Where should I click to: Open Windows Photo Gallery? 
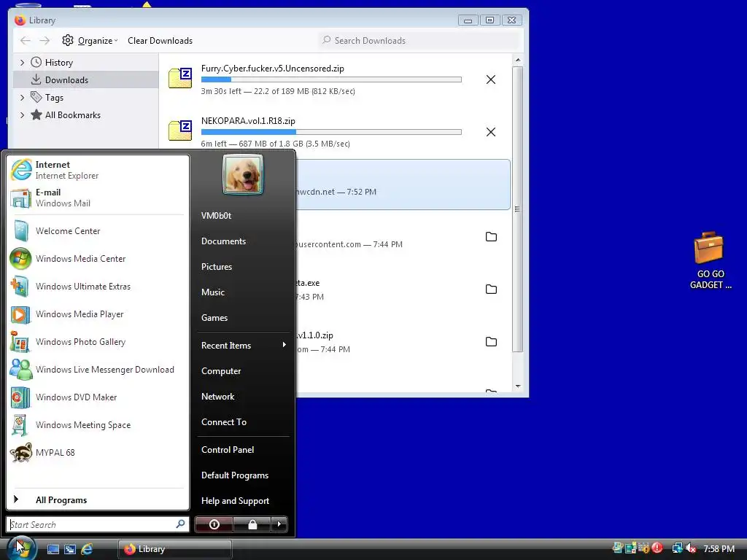(98, 342)
